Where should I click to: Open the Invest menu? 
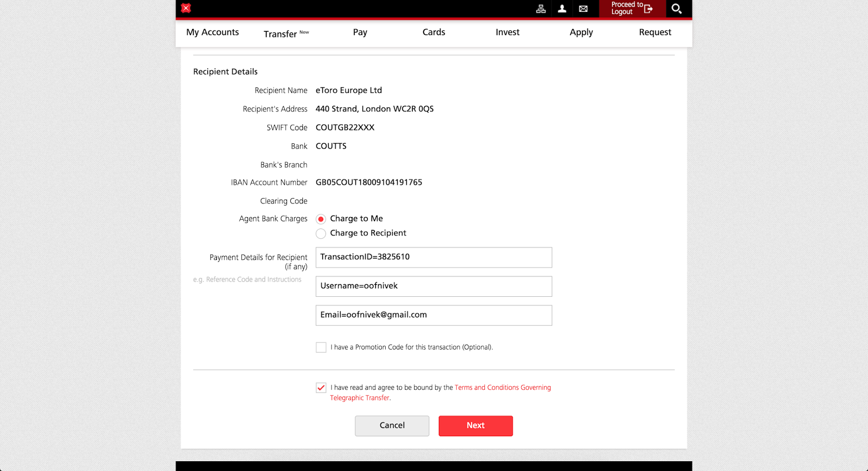pos(508,33)
